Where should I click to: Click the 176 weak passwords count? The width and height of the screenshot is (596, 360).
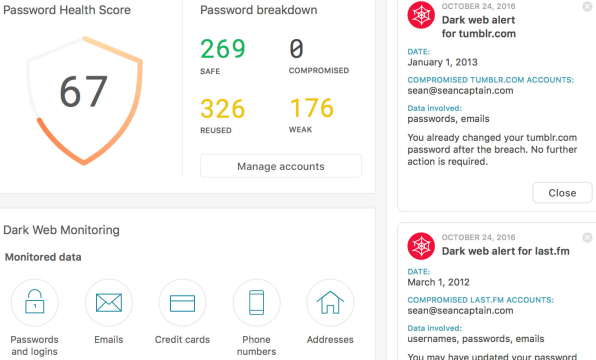point(312,108)
